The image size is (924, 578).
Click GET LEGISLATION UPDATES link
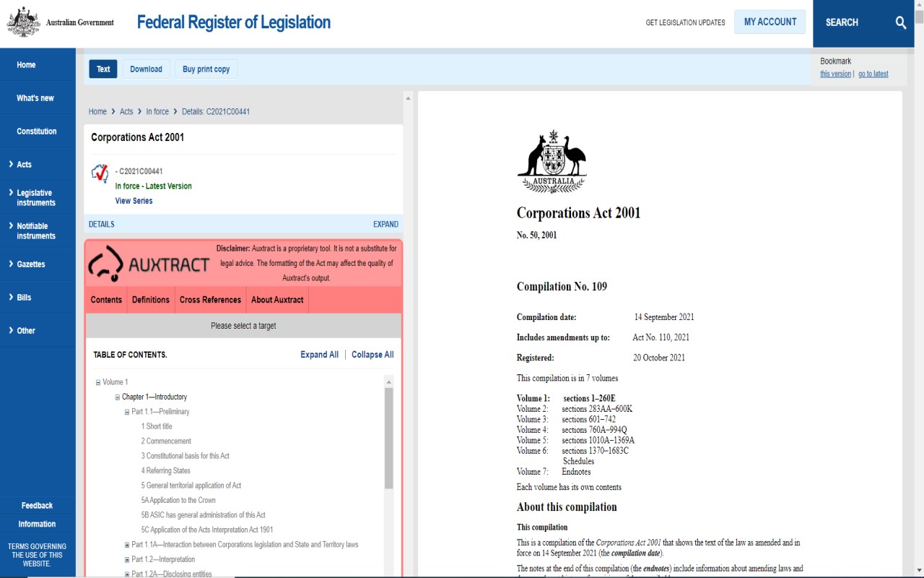[685, 22]
